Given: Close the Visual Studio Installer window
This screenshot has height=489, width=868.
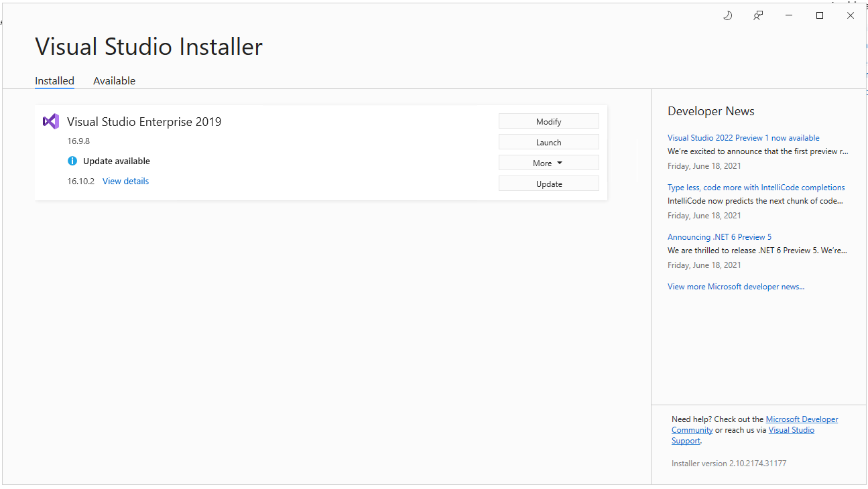Looking at the screenshot, I should 851,15.
